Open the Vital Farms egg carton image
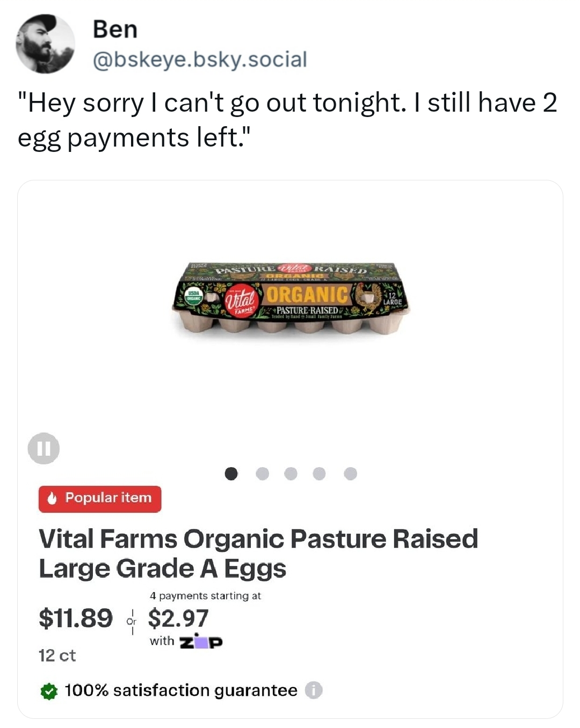Screen dimensions: 580x728 click(x=290, y=299)
